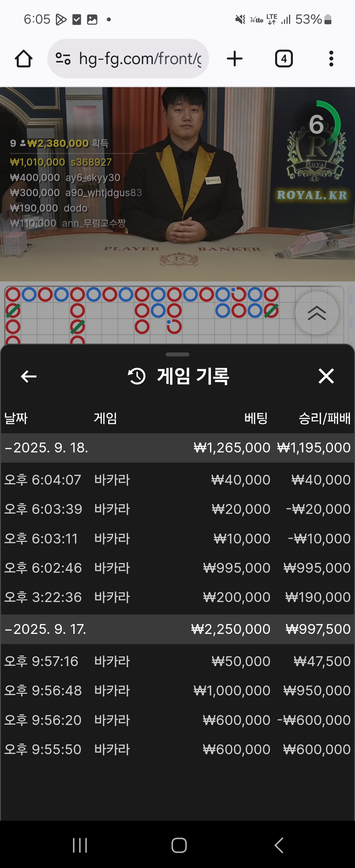The image size is (355, 868).
Task: Tap winner entry a90_whtjdgus83
Action: tap(76, 193)
